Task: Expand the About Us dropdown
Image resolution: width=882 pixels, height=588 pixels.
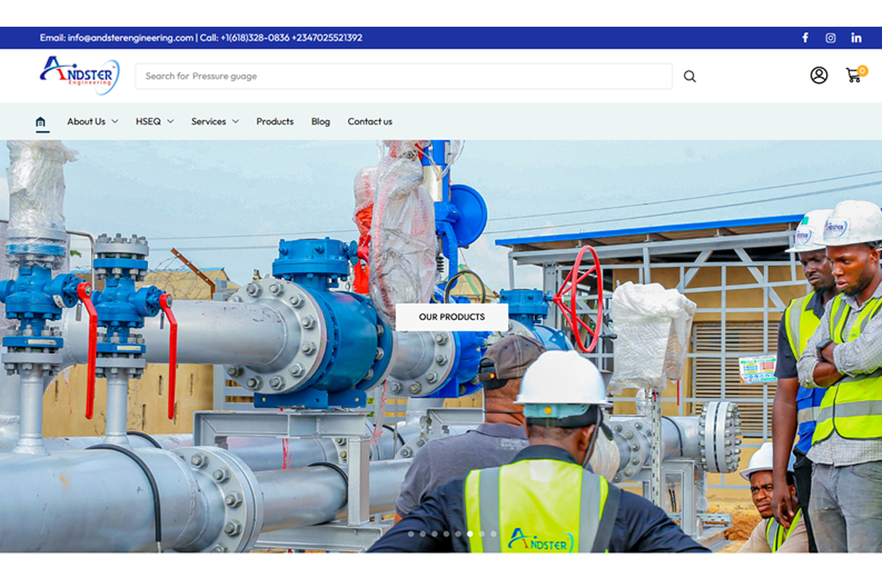Action: pyautogui.click(x=92, y=121)
